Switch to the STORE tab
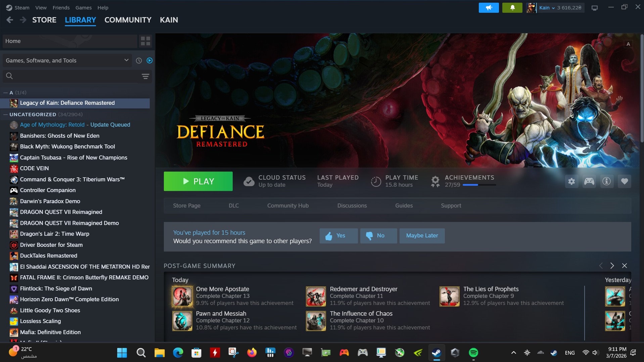Viewport: 644px width, 362px height. 44,20
